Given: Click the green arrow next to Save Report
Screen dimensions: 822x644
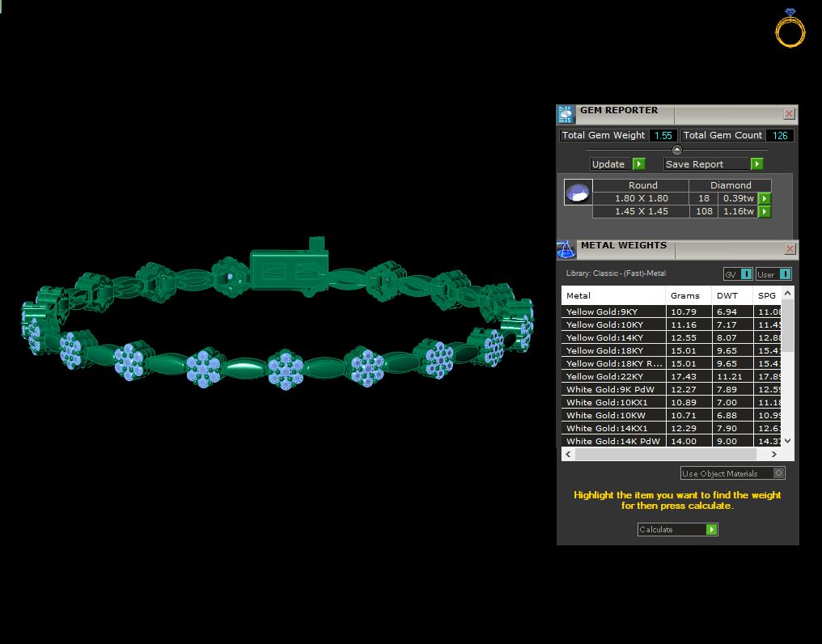Looking at the screenshot, I should click(756, 163).
